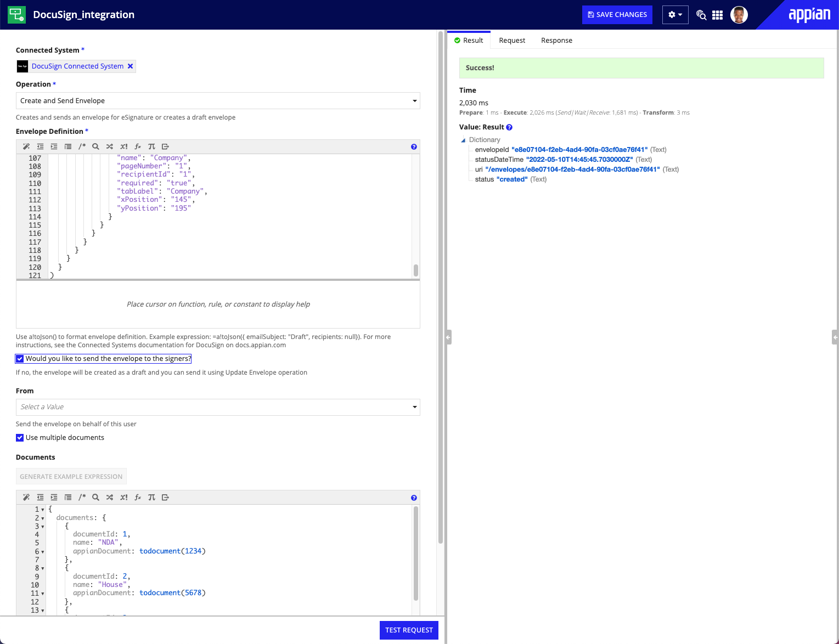Image resolution: width=839 pixels, height=644 pixels.
Task: Fold code at line 3 in Documents editor
Action: (43, 527)
